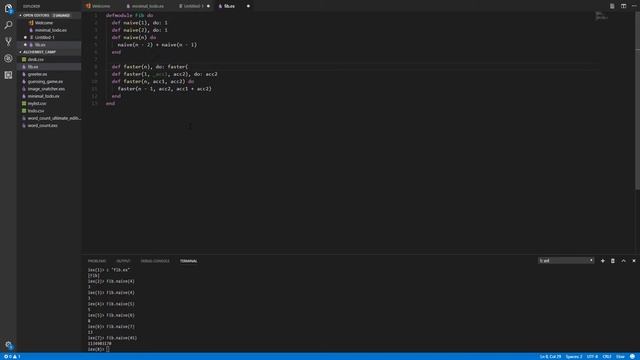Click the feedback smiley in status bar
The height and width of the screenshot is (360, 640).
[x=632, y=357]
